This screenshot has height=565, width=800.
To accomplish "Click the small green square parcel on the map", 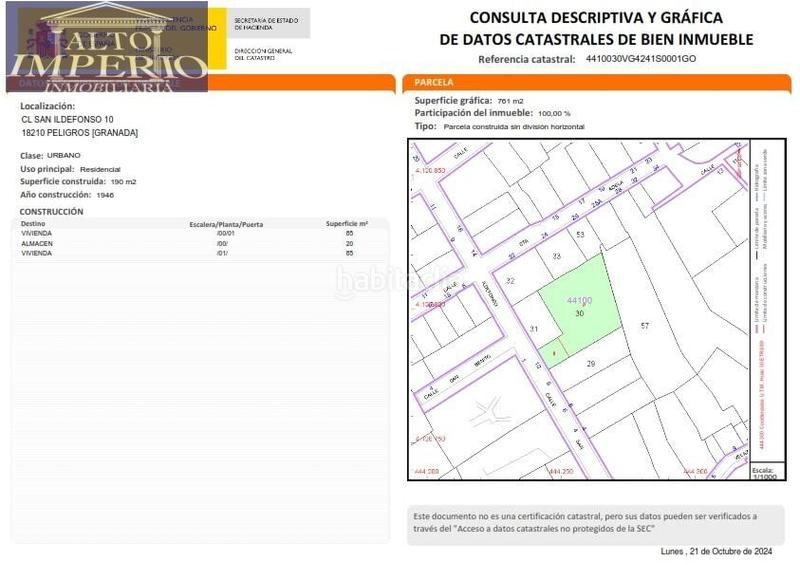I will [x=551, y=351].
